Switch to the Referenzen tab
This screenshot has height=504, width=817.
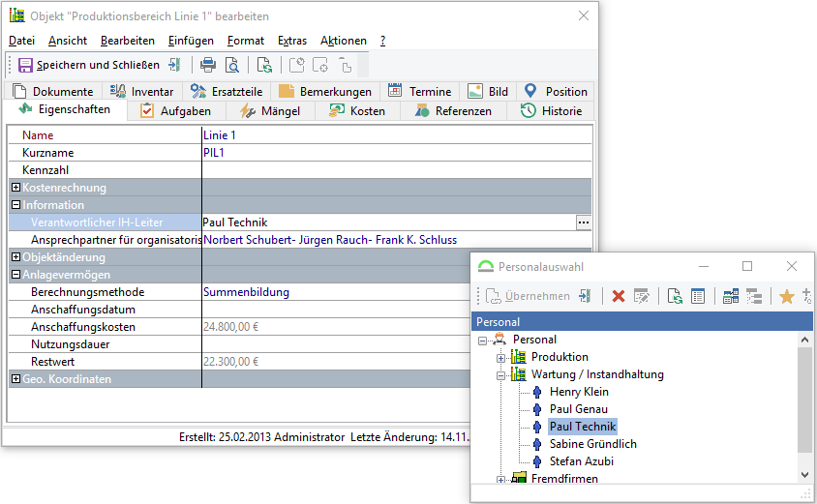pos(453,111)
